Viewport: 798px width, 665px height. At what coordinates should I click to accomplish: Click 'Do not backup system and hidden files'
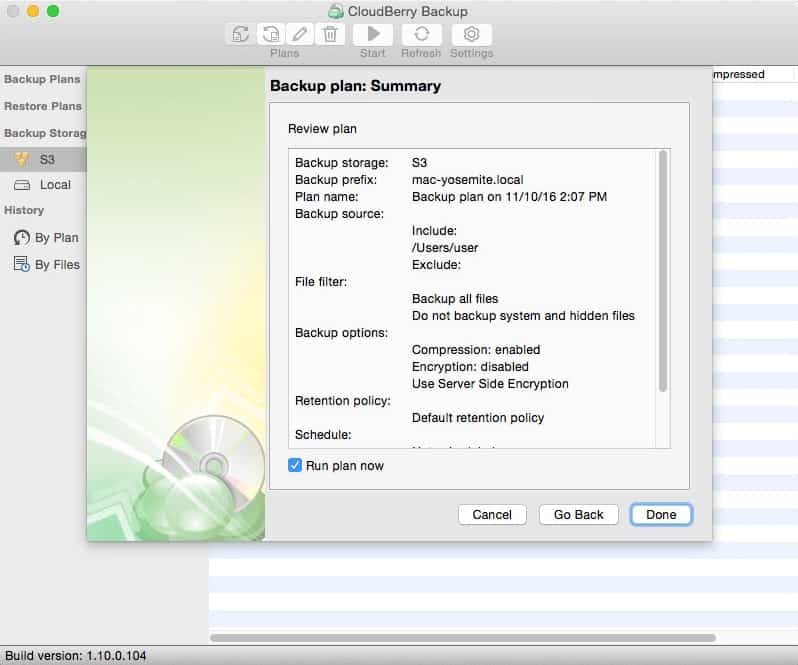click(523, 315)
